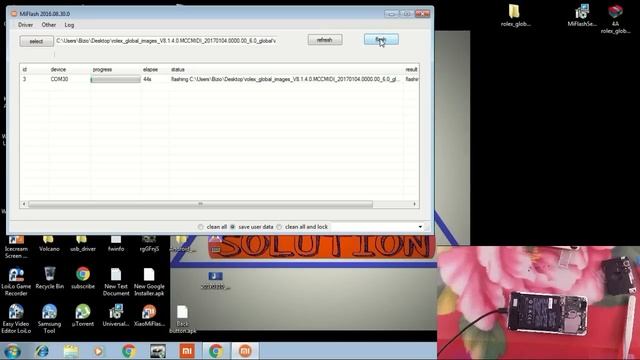Viewport: 640px width, 360px height.
Task: Click the 'result' column header
Action: point(411,69)
